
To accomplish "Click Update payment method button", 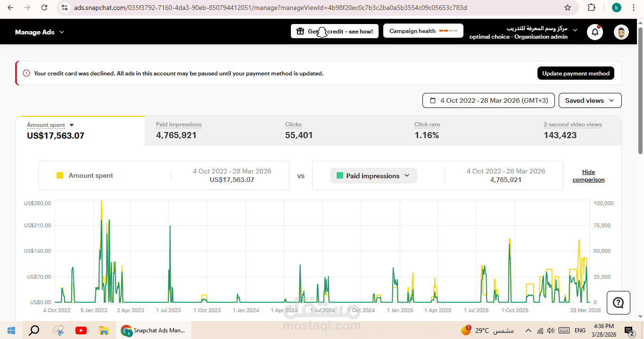I will [x=576, y=73].
